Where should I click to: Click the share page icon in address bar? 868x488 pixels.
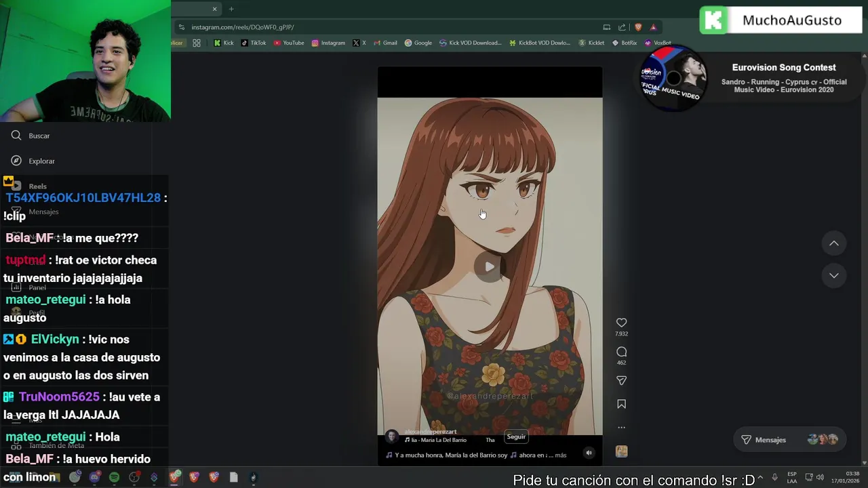[622, 27]
